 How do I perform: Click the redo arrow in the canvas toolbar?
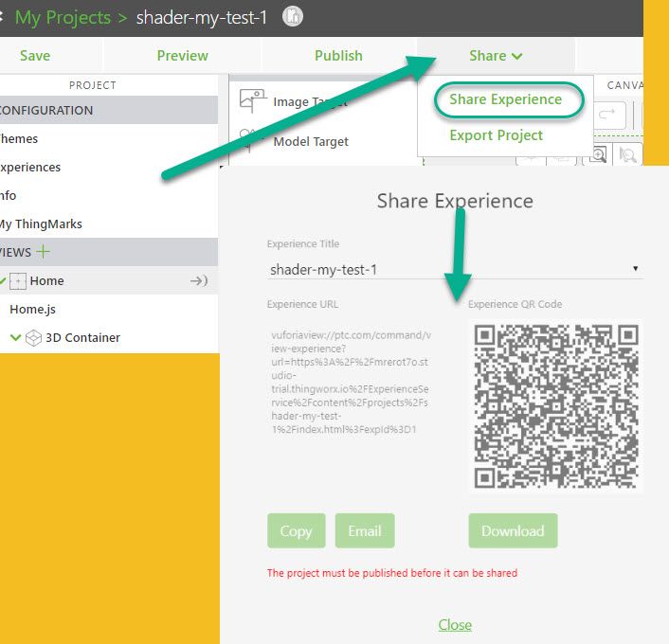[606, 115]
